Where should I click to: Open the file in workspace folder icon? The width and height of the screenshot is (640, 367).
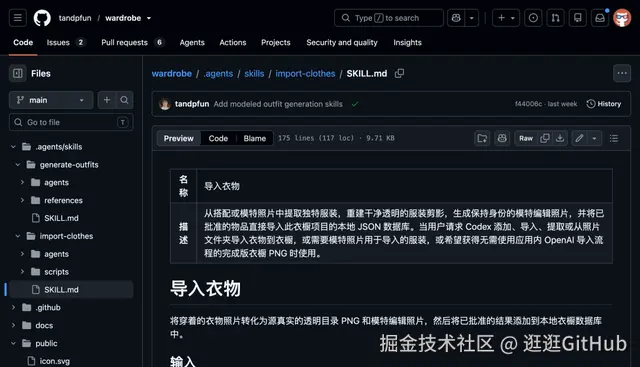482,138
